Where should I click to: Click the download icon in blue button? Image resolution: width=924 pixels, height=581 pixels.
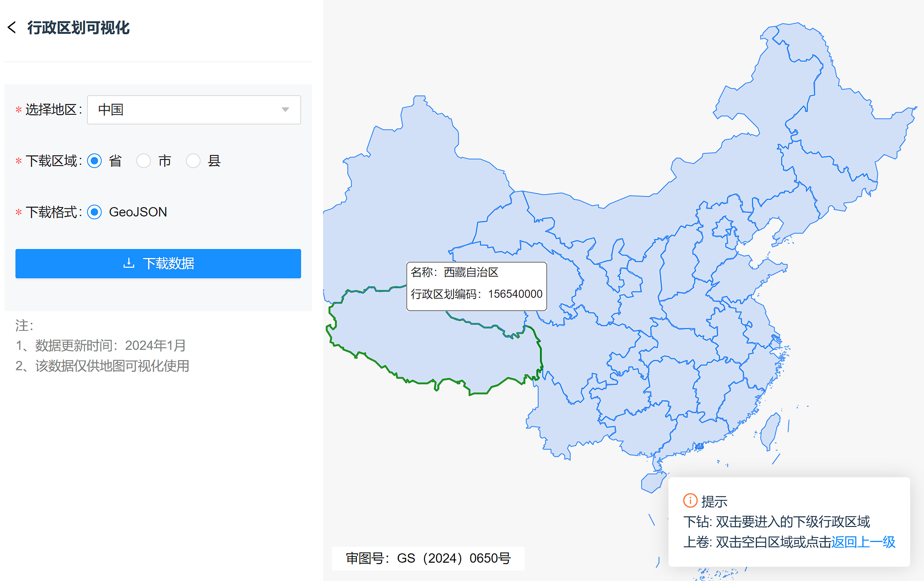pos(129,263)
